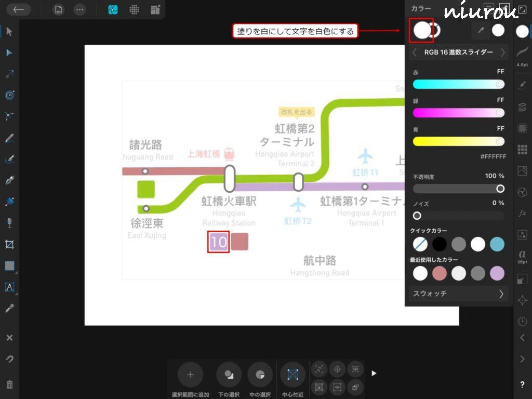
Task: Pick the black quick color swatch
Action: tap(440, 244)
